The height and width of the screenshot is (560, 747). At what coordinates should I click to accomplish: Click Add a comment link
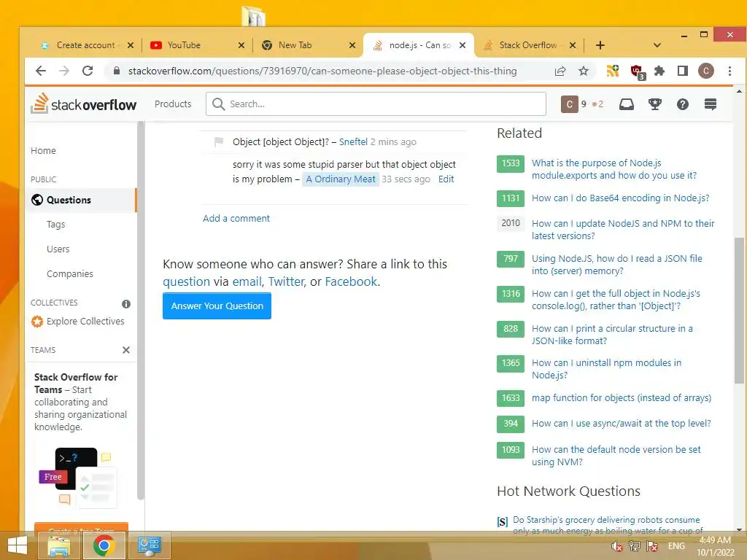tap(236, 218)
